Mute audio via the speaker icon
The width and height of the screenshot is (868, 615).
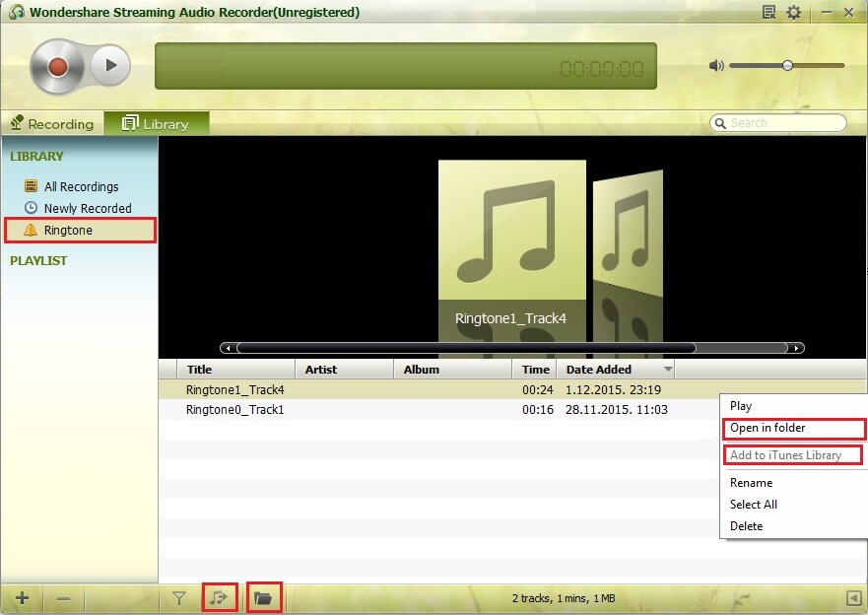tap(716, 66)
